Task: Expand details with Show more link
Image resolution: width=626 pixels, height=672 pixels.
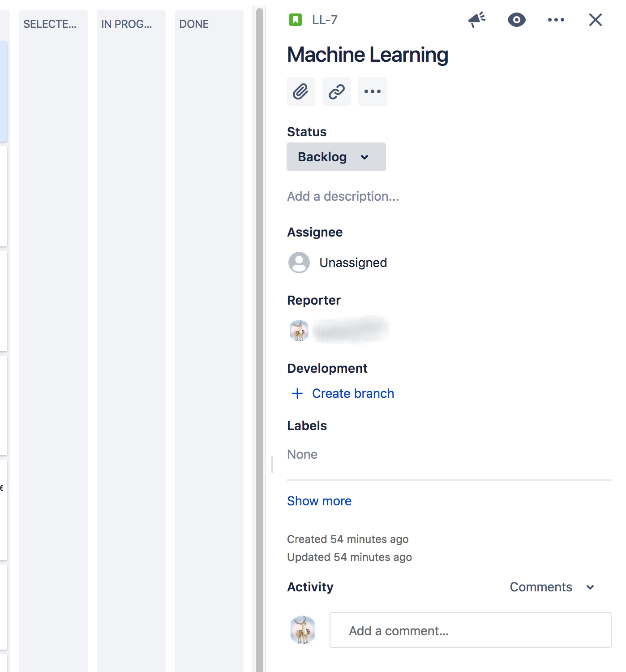Action: [319, 501]
